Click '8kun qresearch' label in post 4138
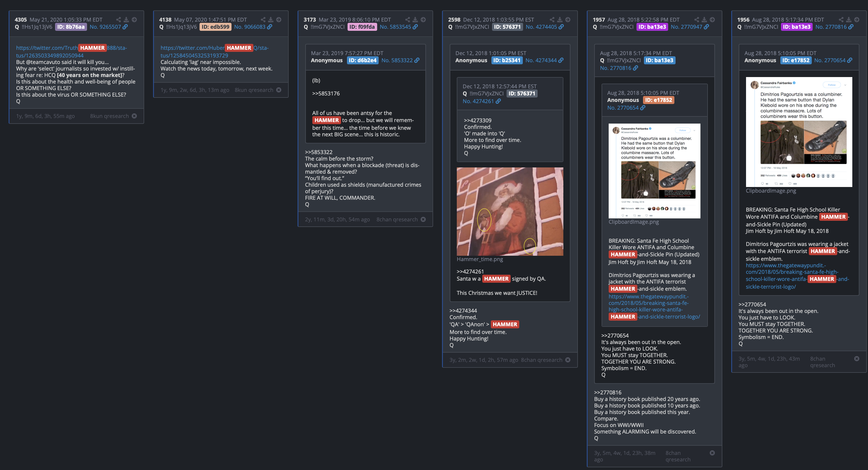This screenshot has width=868, height=470. click(x=254, y=90)
